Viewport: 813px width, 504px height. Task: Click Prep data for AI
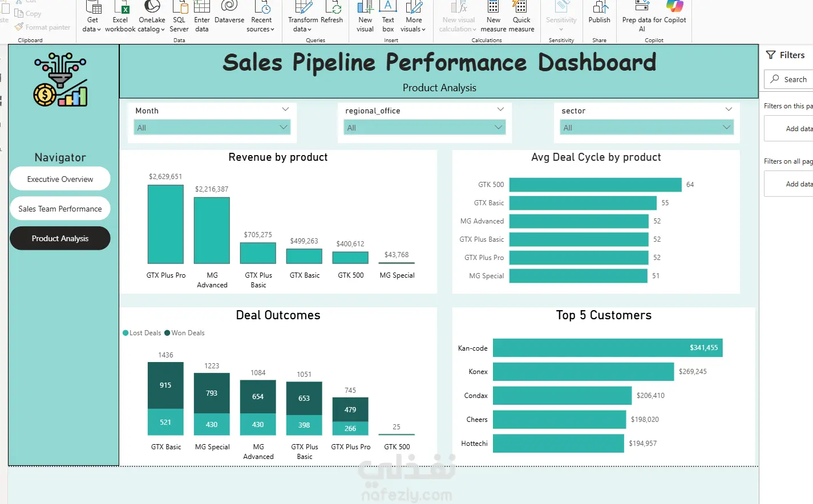point(642,17)
